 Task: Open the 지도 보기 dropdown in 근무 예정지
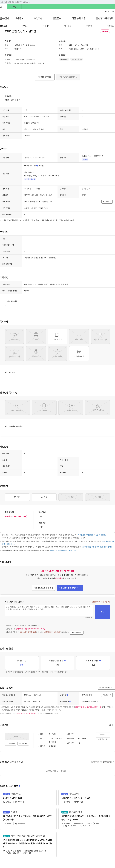click(x=107, y=202)
